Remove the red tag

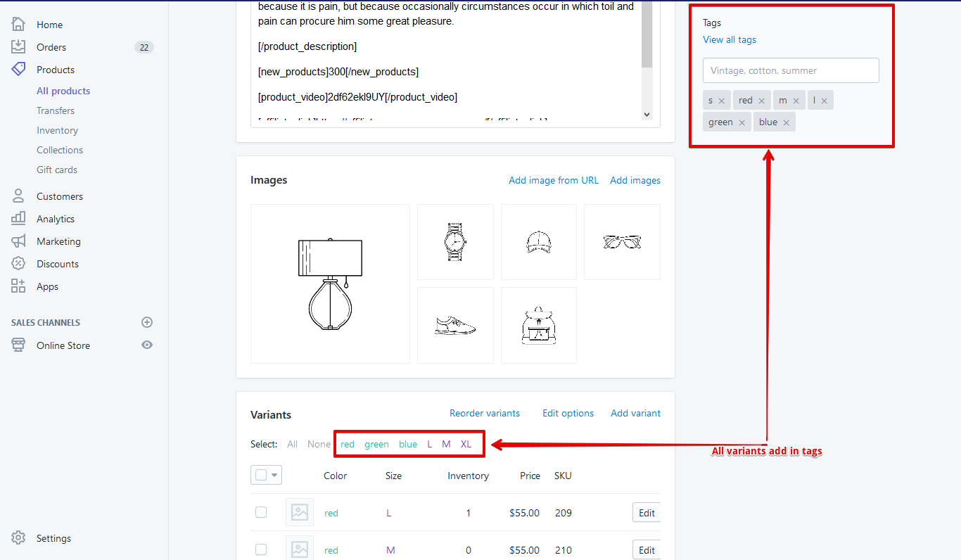761,101
